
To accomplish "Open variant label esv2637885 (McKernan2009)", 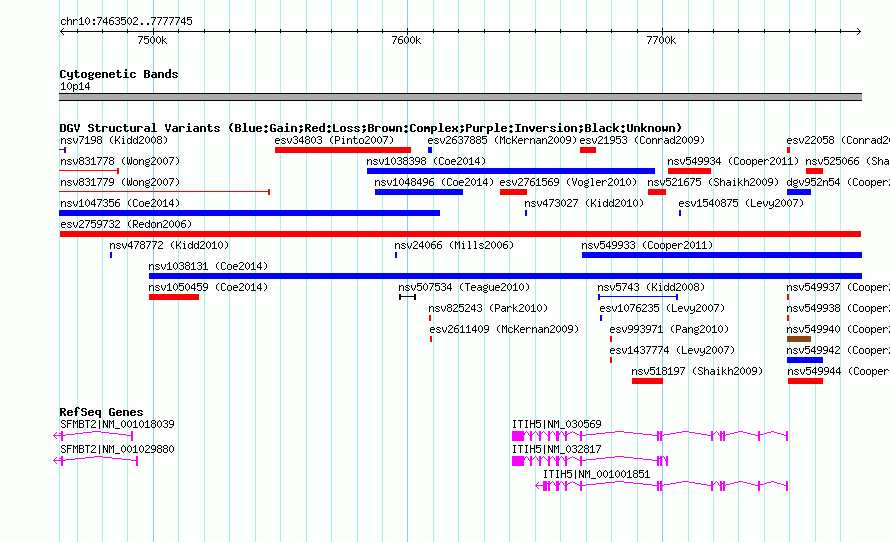I will pos(502,140).
